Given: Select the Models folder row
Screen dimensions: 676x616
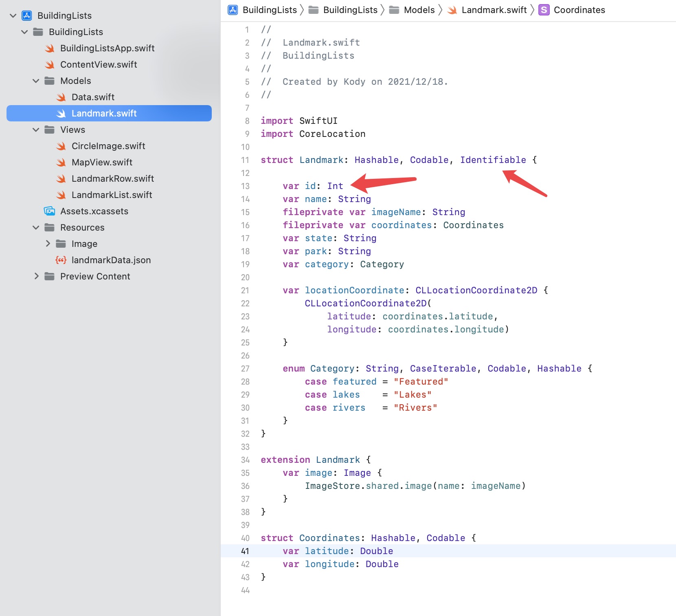Looking at the screenshot, I should tap(109, 81).
